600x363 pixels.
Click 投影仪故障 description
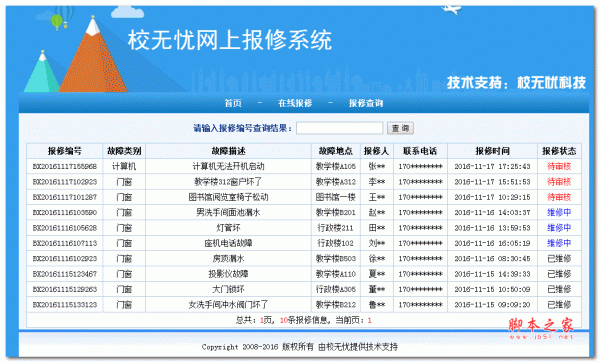(x=228, y=274)
